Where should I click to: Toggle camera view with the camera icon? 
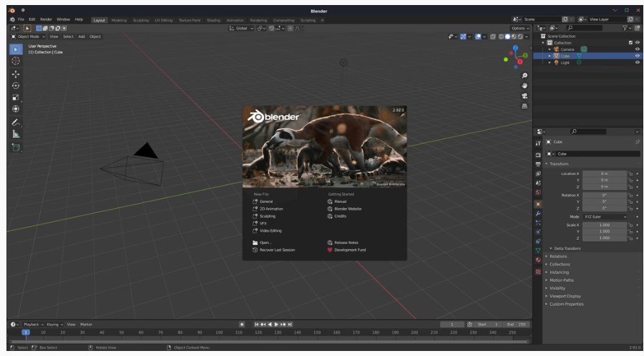pos(524,95)
